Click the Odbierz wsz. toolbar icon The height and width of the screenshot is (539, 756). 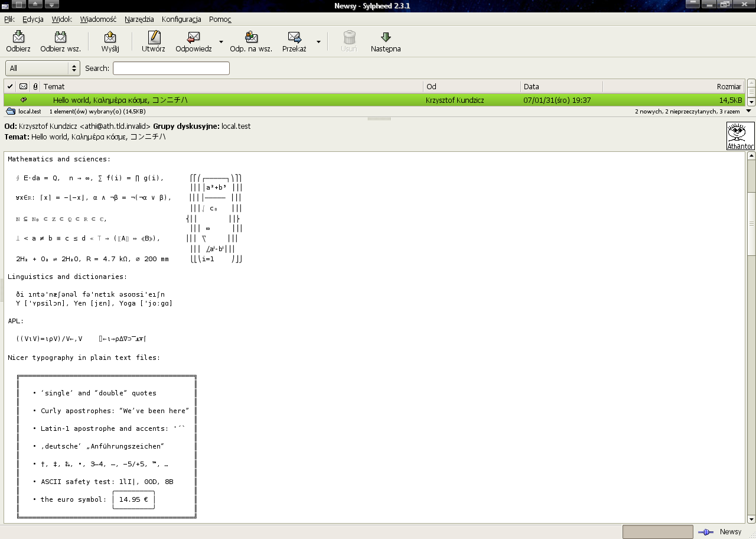tap(60, 37)
